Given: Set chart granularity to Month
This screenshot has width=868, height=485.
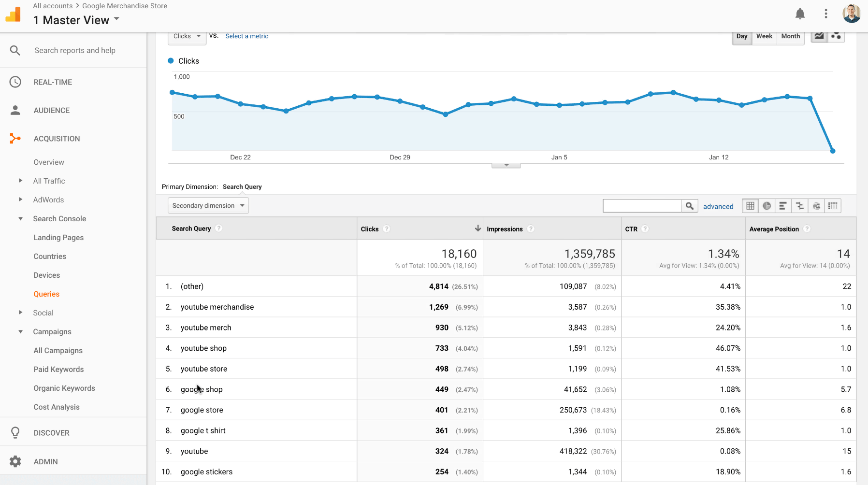Looking at the screenshot, I should pos(790,36).
